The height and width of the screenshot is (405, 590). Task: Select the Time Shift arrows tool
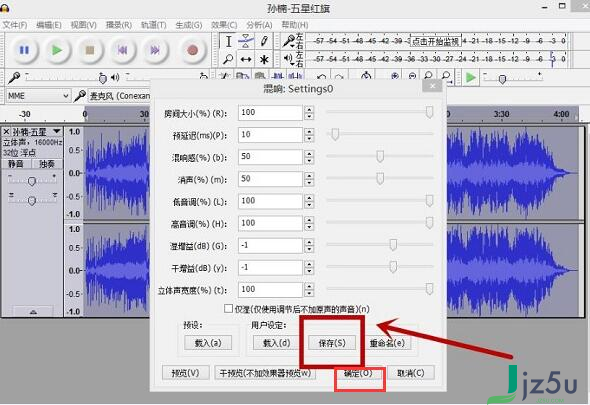pyautogui.click(x=246, y=59)
